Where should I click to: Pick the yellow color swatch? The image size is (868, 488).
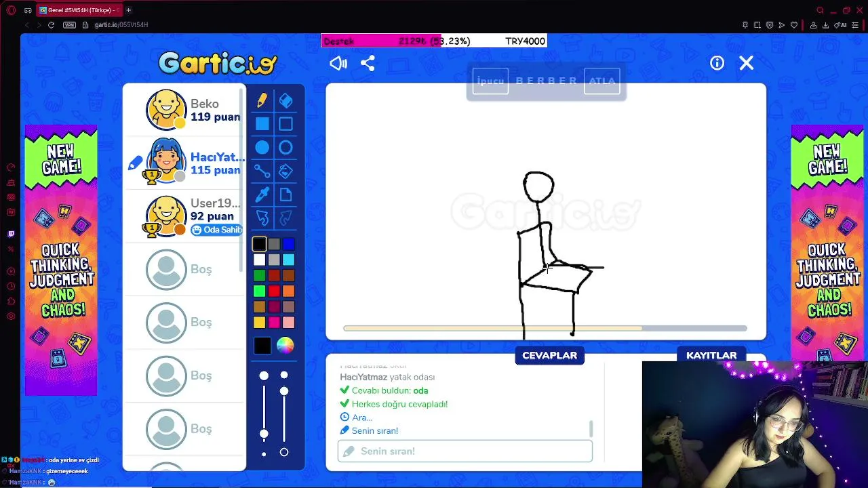(259, 322)
